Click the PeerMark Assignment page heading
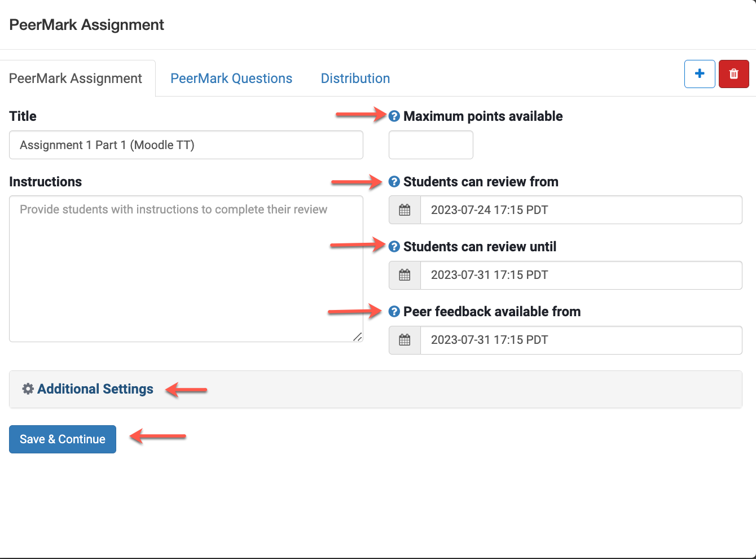This screenshot has width=756, height=559. 87,25
